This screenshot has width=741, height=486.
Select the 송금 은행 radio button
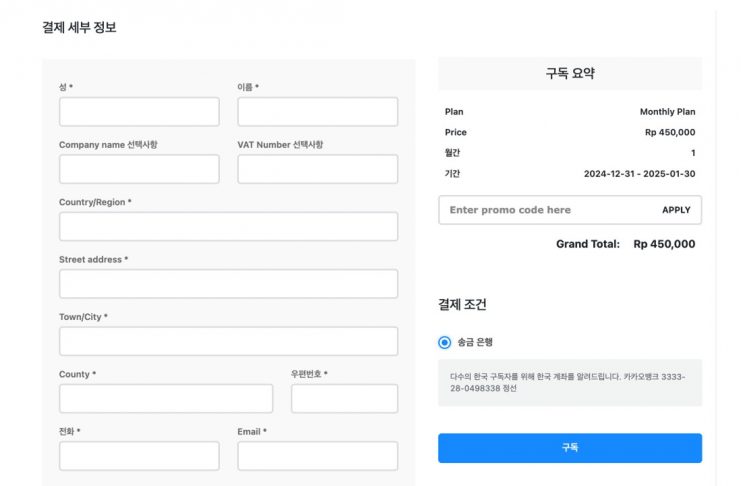[x=445, y=342]
